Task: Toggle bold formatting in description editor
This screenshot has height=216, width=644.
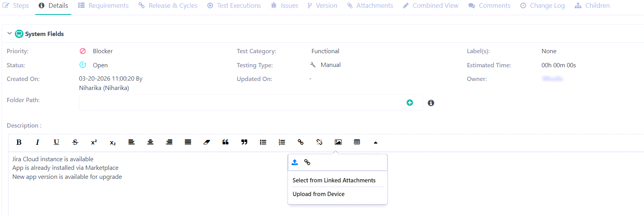Action: [19, 142]
